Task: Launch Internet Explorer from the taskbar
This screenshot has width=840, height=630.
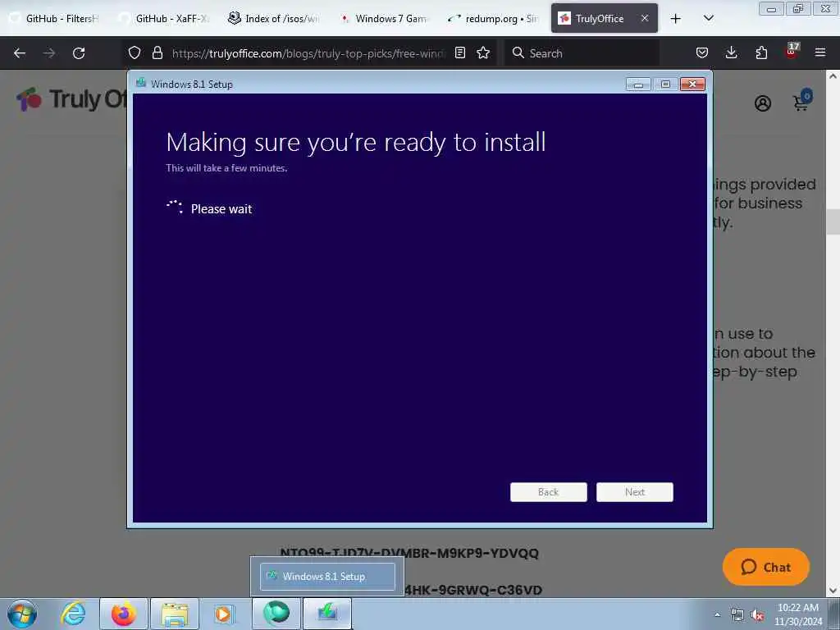Action: coord(73,614)
